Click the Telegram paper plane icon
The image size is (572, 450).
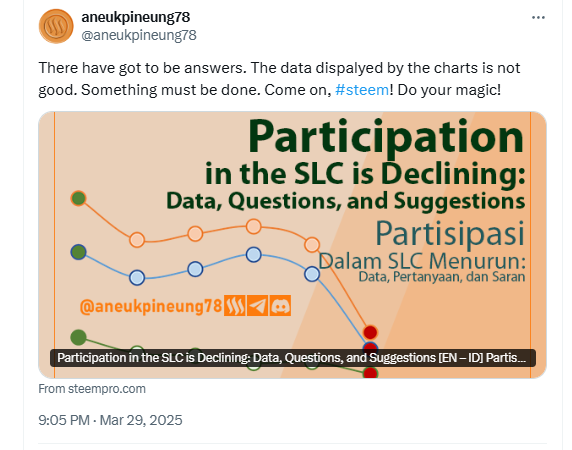pyautogui.click(x=258, y=306)
